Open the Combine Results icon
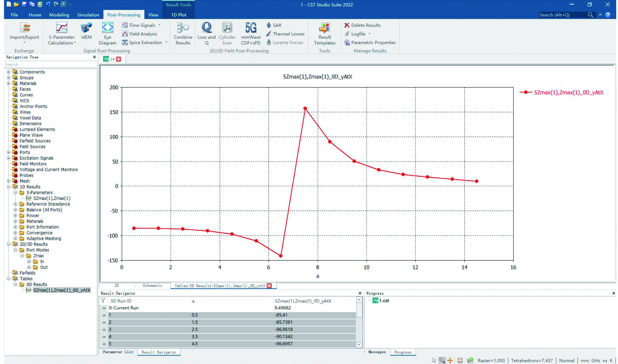The width and height of the screenshot is (618, 364). (x=183, y=34)
